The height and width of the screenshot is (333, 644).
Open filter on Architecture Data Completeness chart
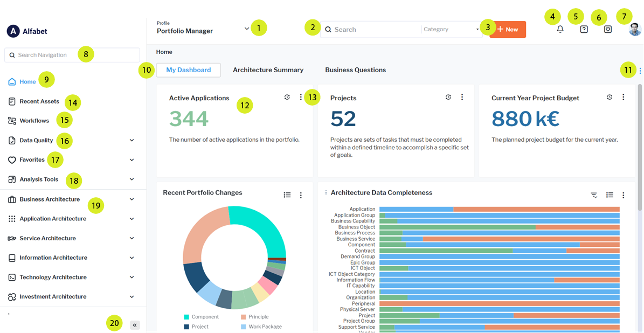(594, 195)
